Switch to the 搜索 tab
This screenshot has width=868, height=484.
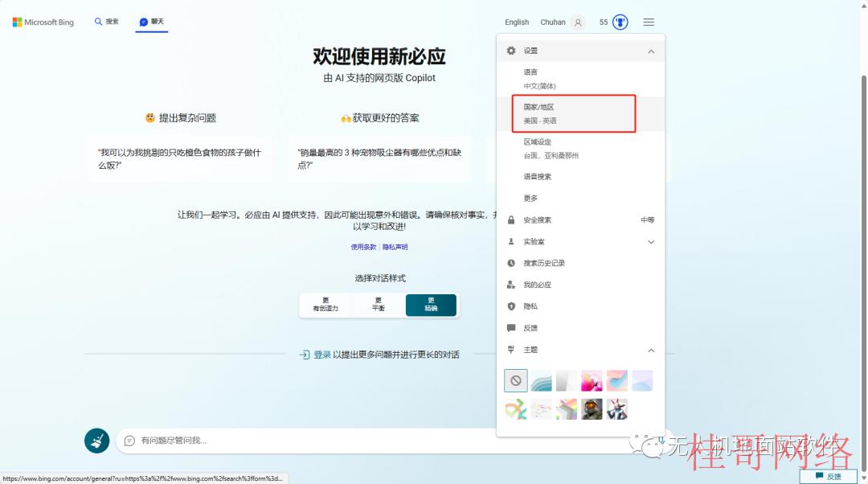pyautogui.click(x=106, y=22)
